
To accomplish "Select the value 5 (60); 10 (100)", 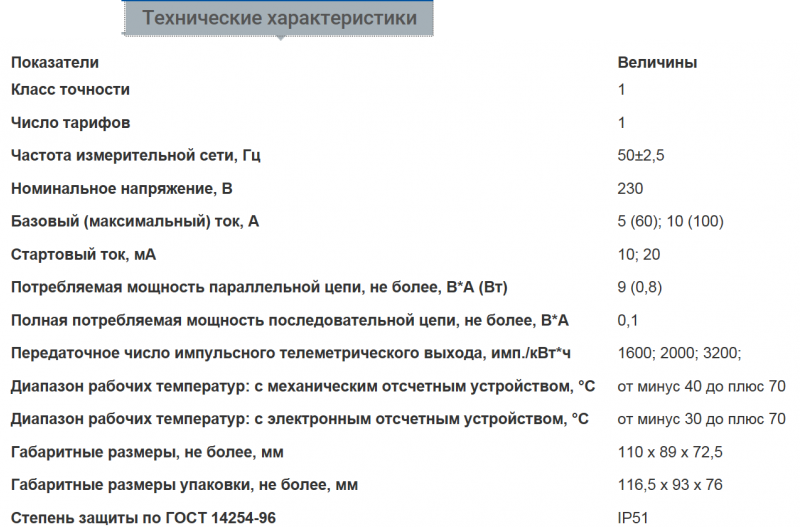I will pyautogui.click(x=670, y=221).
